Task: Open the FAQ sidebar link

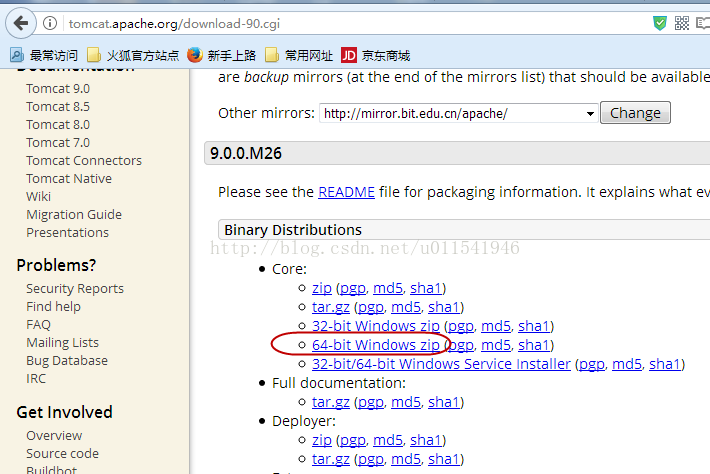Action: point(38,325)
